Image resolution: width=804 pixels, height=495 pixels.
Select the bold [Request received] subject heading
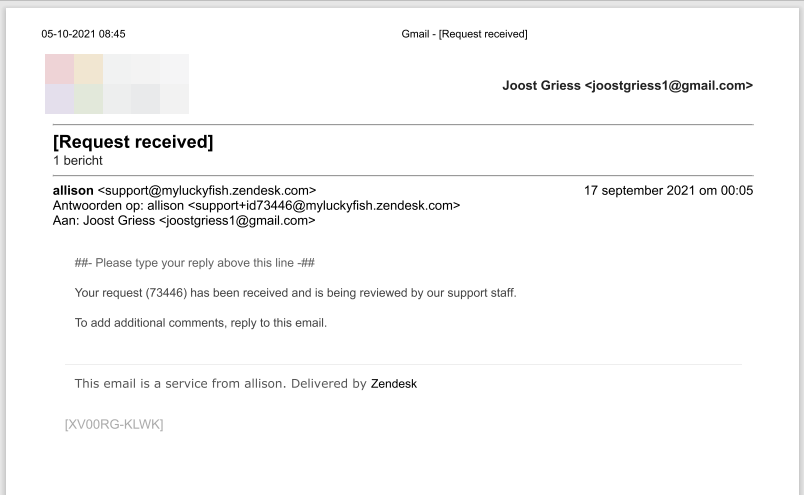(133, 142)
